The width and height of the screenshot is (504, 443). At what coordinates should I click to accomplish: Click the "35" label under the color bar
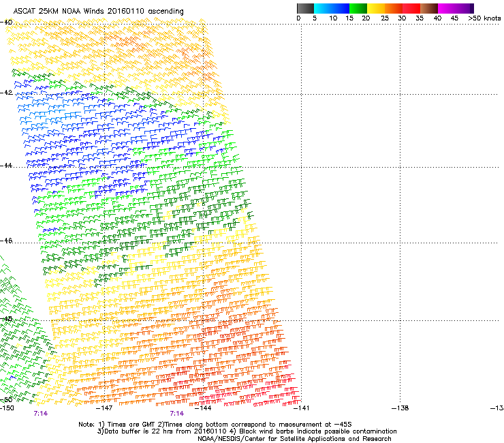point(420,18)
